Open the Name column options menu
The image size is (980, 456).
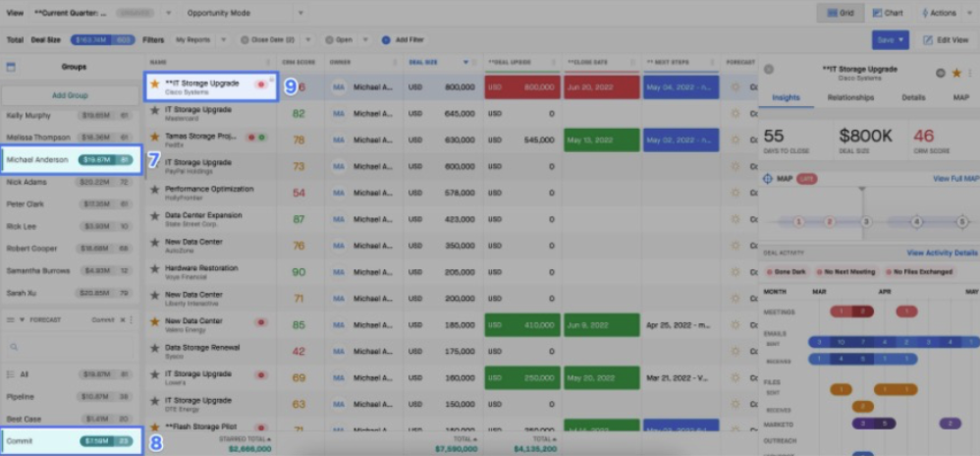coord(269,62)
